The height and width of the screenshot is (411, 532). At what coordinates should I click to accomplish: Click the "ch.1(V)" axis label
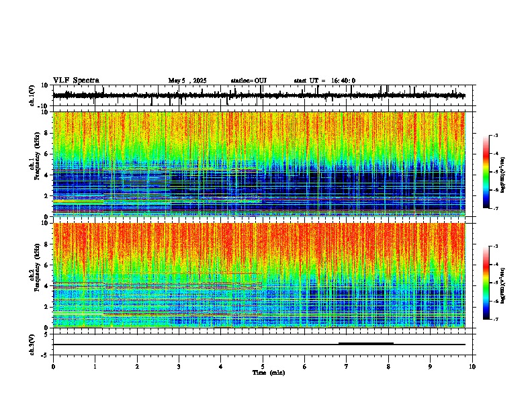point(32,95)
